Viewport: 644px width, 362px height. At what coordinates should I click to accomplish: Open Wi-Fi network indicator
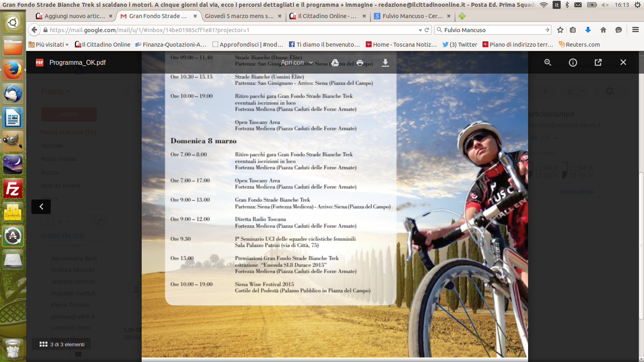(x=544, y=5)
